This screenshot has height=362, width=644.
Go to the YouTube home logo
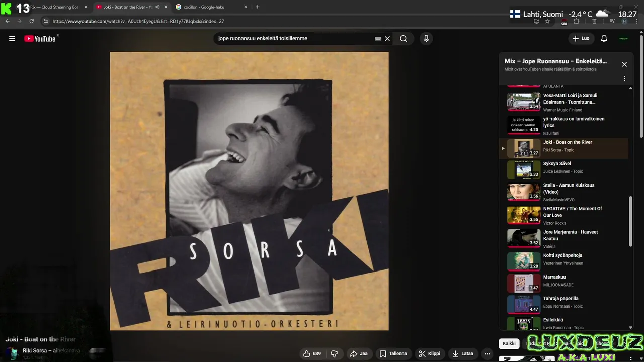click(x=40, y=39)
